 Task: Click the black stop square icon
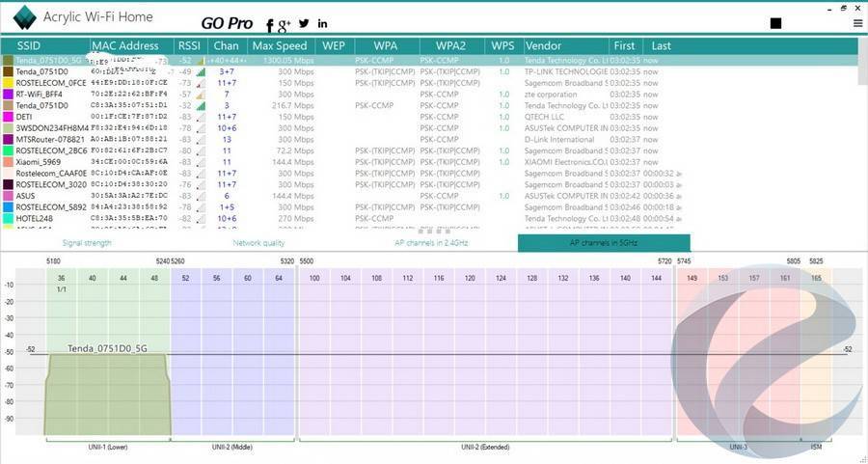776,23
